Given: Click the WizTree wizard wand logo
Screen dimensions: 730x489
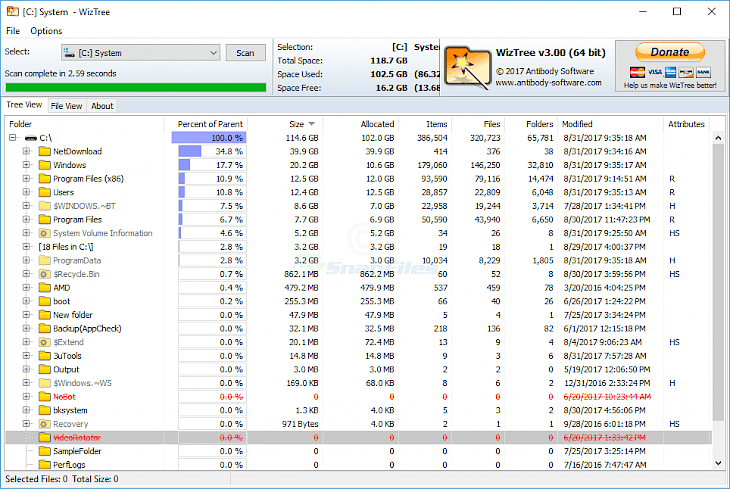Looking at the screenshot, I should pyautogui.click(x=467, y=67).
